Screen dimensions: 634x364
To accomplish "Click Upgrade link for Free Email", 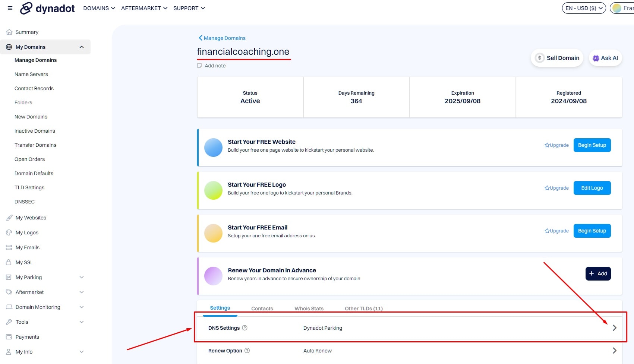I will click(x=556, y=231).
